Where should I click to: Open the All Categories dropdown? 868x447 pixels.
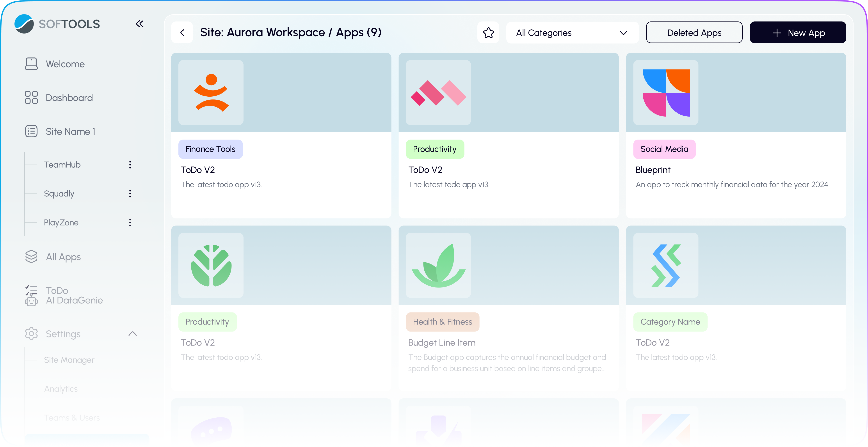coord(573,33)
